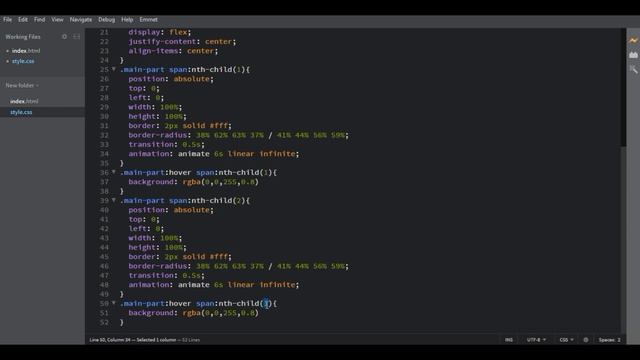Viewport: 640px width, 360px height.
Task: Collapse code fold arrow on line 36
Action: coord(114,172)
